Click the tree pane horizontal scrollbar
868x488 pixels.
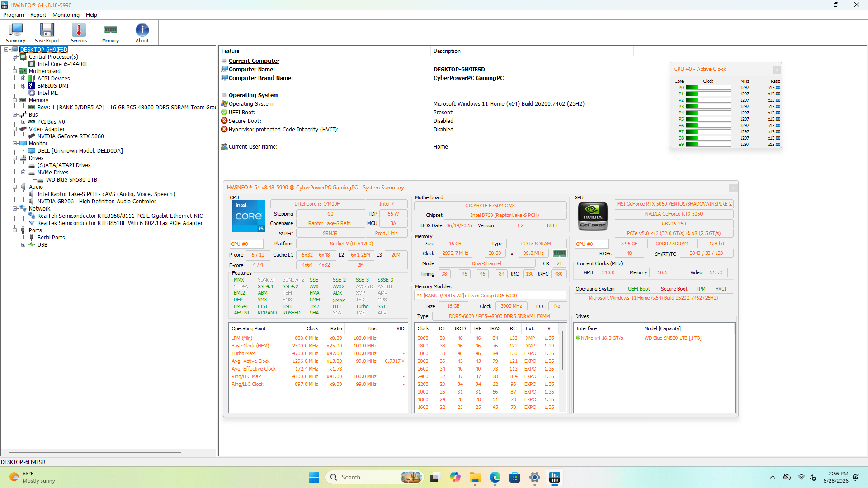[x=95, y=452]
